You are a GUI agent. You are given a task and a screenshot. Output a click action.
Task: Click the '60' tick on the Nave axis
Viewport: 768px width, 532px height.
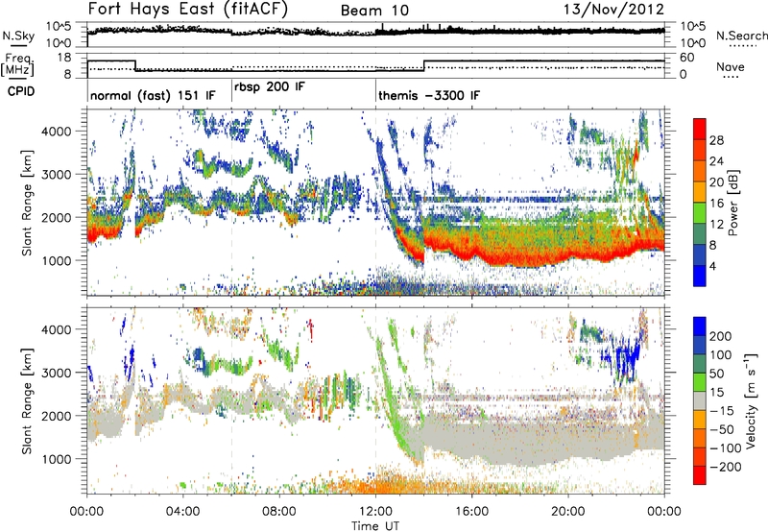(687, 58)
